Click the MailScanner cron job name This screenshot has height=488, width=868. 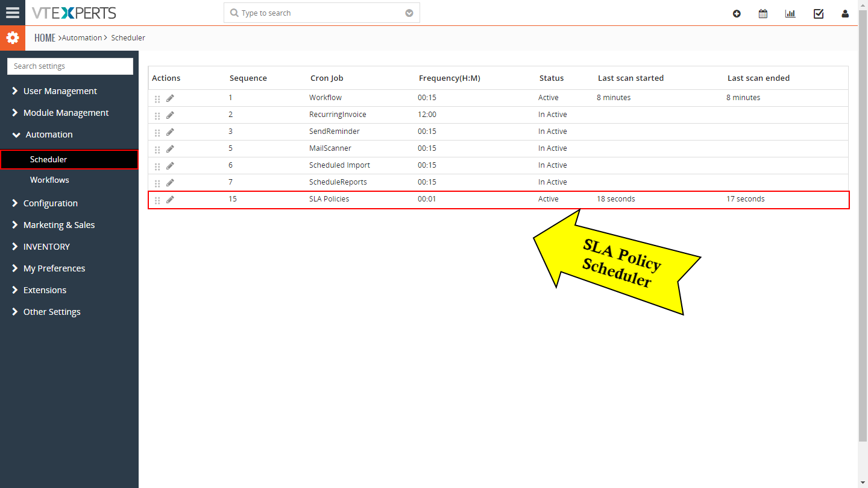(330, 148)
